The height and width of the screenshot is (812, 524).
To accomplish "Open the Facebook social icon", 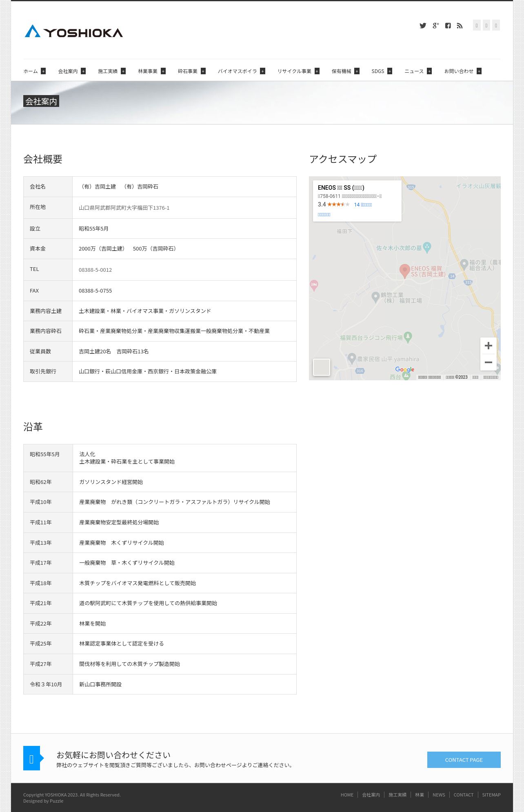I will click(448, 26).
